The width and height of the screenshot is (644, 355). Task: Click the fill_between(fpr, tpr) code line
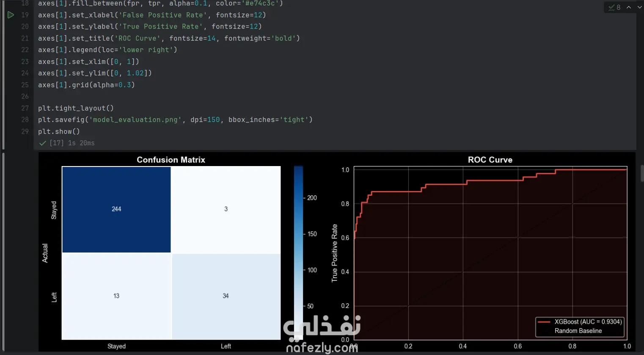pos(160,3)
